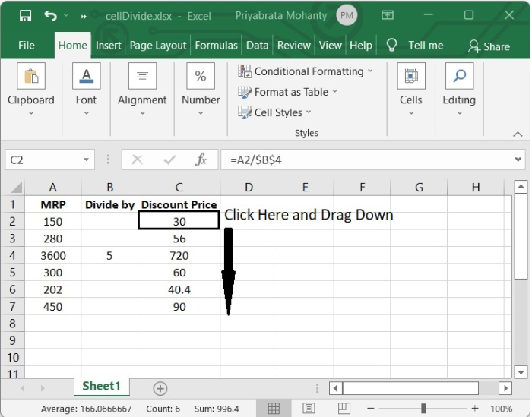The image size is (532, 417).
Task: Open the Clipboard paste icon group
Action: click(31, 77)
